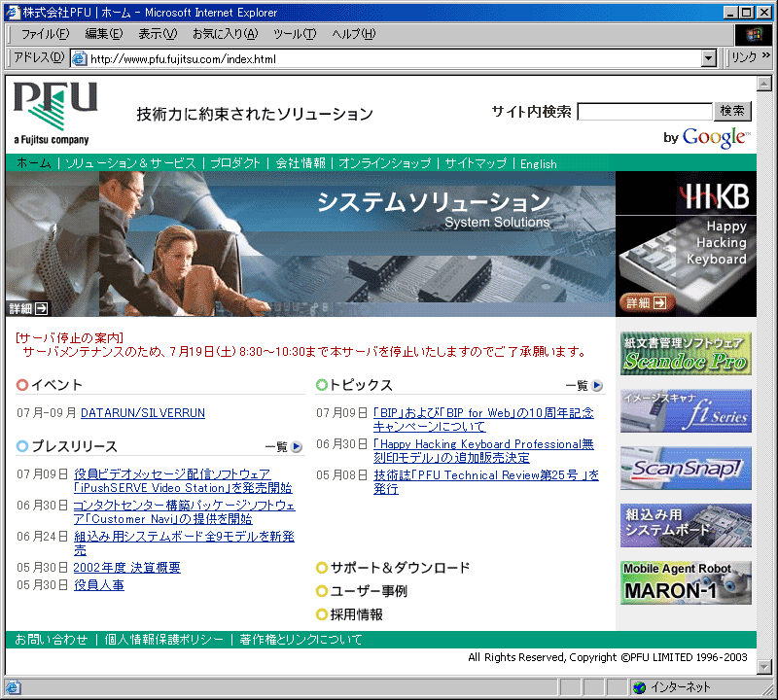Open the 2002年度 決算概要 link

(x=127, y=568)
